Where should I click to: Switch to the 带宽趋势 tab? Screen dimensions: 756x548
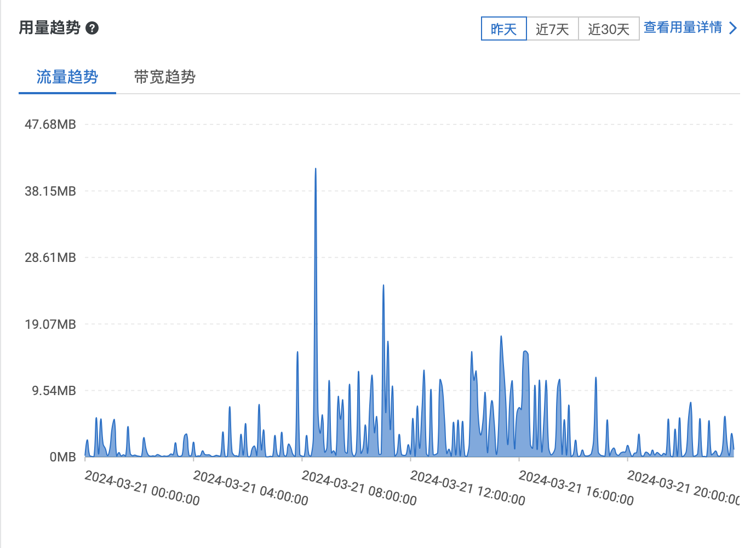(164, 77)
